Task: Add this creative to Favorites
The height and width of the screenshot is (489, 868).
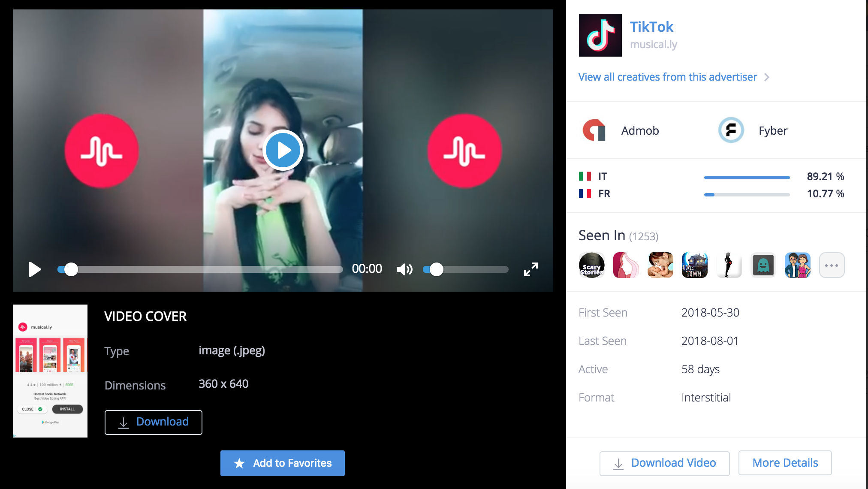Action: [283, 463]
